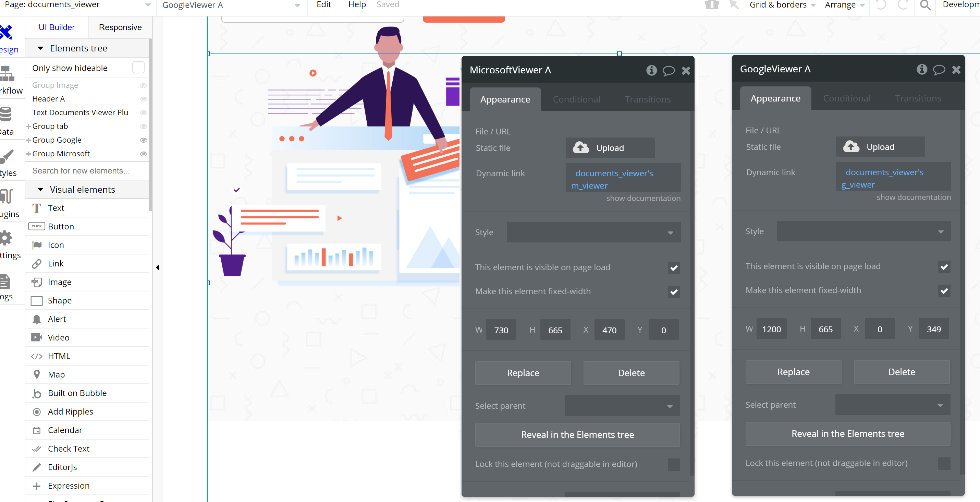This screenshot has width=980, height=502.
Task: Close the GoogleViewer A panel
Action: (956, 70)
